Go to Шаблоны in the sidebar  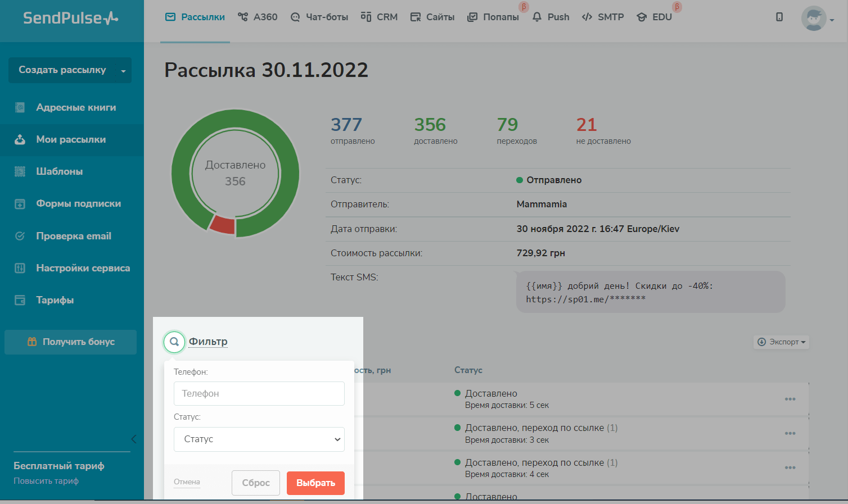[x=59, y=171]
